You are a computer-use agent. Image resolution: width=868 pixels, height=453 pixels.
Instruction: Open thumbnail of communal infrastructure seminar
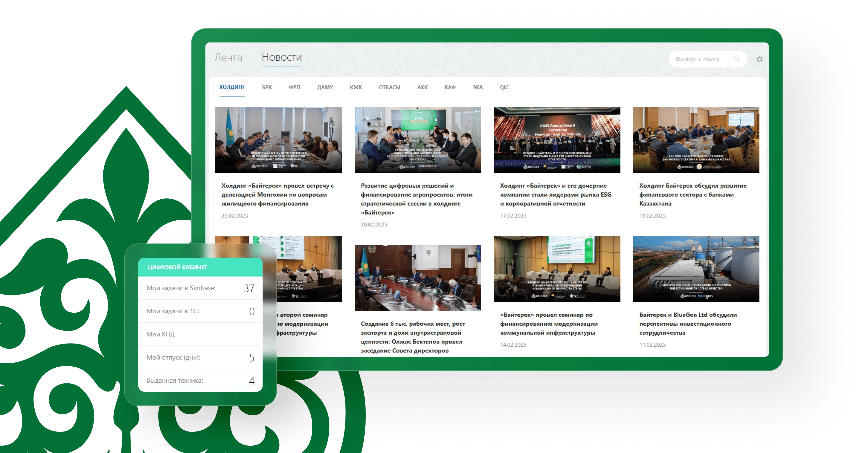coord(557,269)
